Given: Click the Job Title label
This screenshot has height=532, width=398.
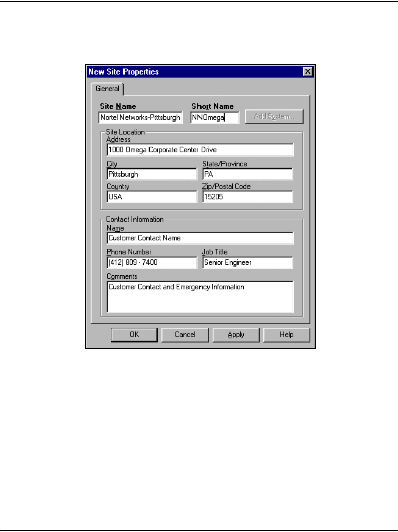Looking at the screenshot, I should tap(215, 252).
